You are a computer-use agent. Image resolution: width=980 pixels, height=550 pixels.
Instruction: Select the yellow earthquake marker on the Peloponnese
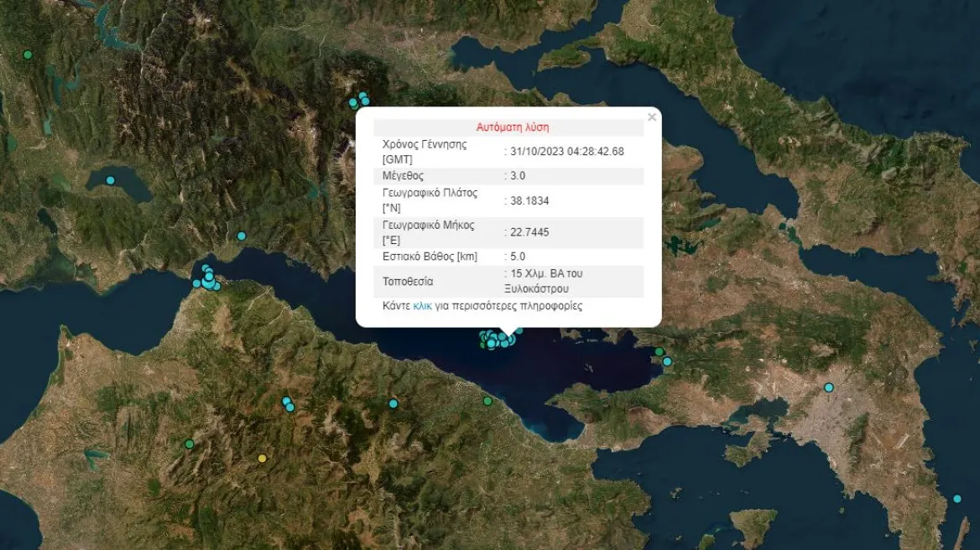263,458
